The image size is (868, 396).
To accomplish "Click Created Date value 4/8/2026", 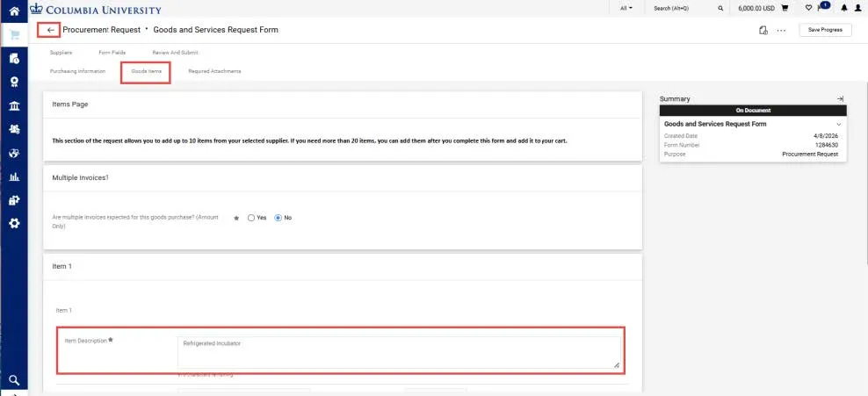I will (827, 135).
